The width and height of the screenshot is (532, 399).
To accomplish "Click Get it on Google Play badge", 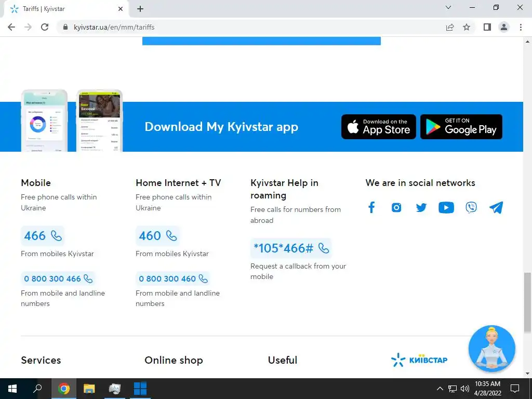I will [x=461, y=127].
